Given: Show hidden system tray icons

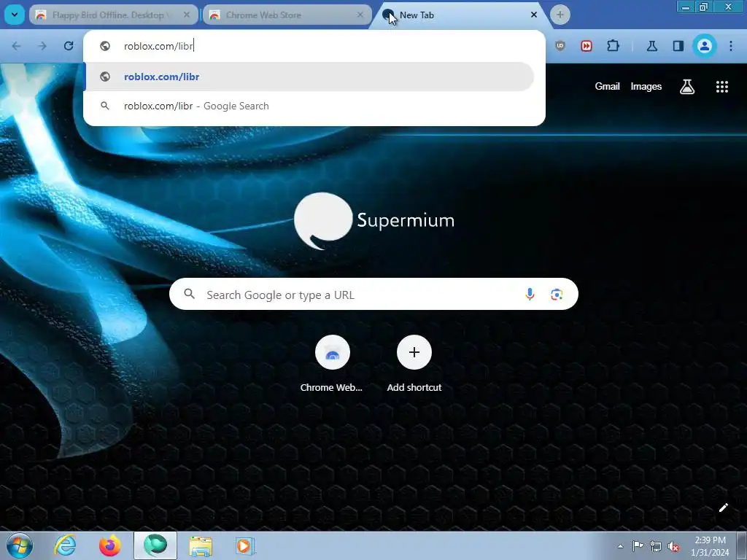Looking at the screenshot, I should click(620, 546).
